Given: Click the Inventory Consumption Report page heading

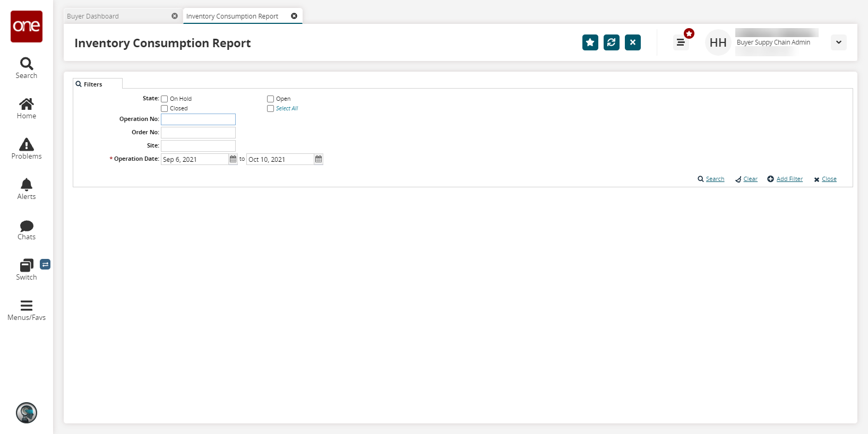Looking at the screenshot, I should pos(162,43).
